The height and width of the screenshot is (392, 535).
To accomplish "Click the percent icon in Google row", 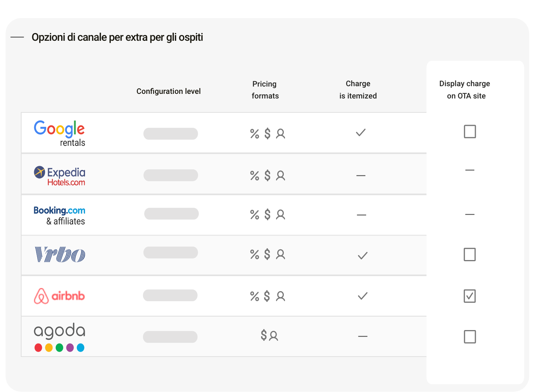I will pyautogui.click(x=255, y=133).
